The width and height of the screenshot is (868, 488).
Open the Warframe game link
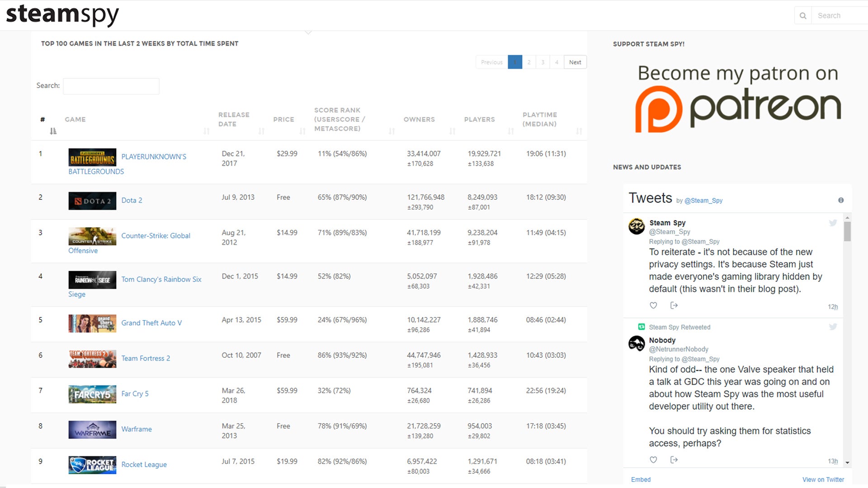tap(137, 429)
